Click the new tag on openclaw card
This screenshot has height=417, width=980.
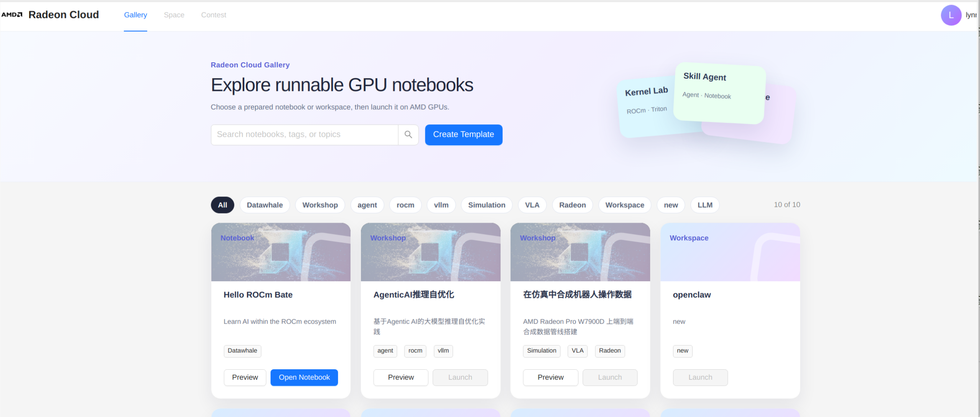(682, 351)
